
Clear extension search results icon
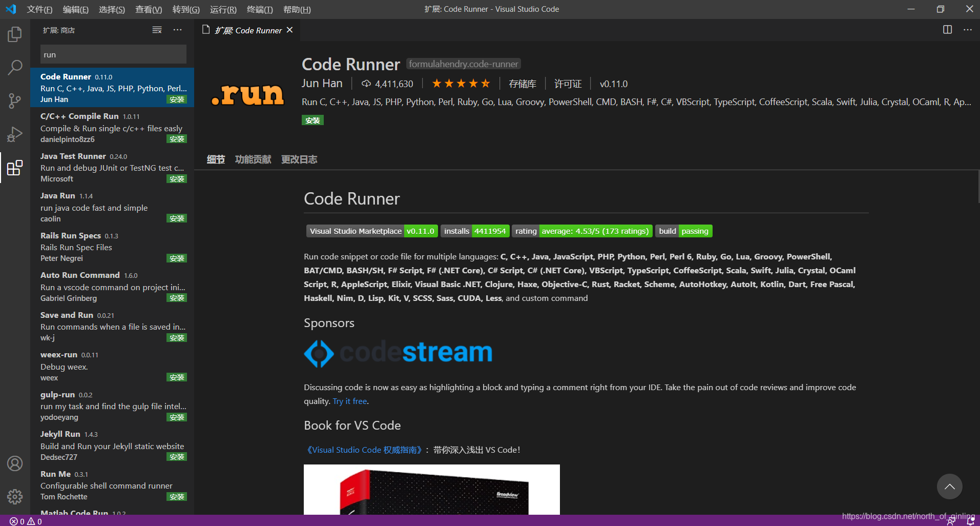157,30
